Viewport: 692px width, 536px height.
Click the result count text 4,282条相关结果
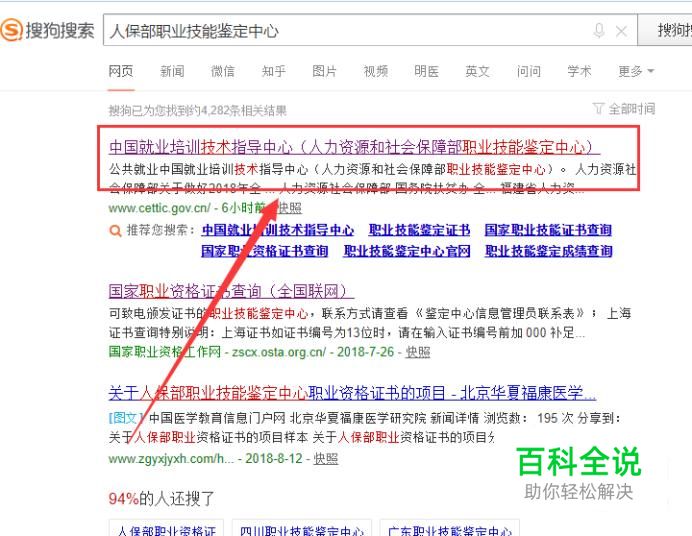click(244, 110)
